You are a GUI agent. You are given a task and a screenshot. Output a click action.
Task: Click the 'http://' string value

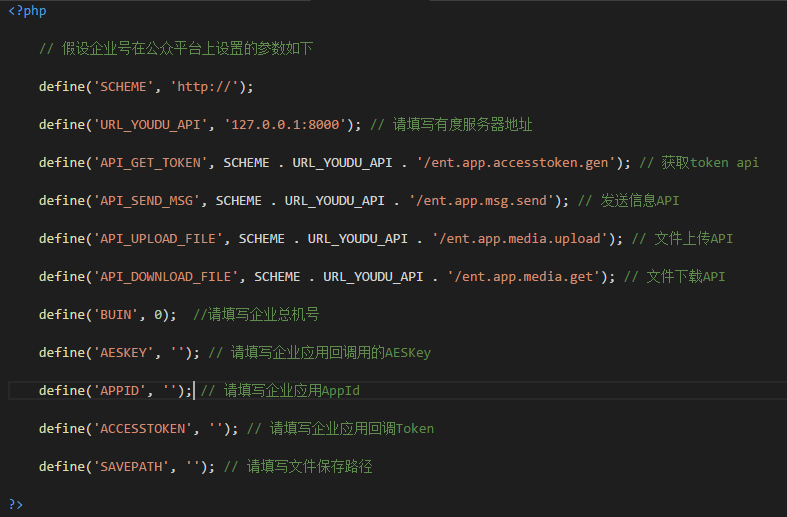[x=204, y=86]
